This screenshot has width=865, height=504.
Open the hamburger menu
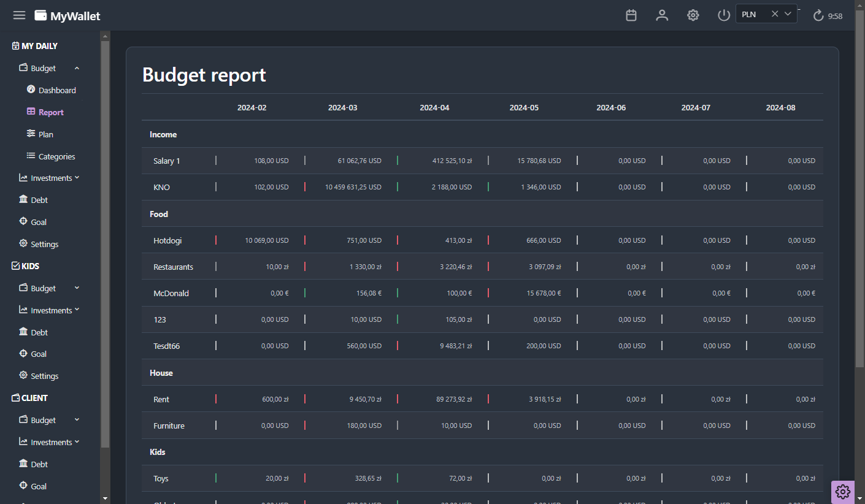coord(19,15)
